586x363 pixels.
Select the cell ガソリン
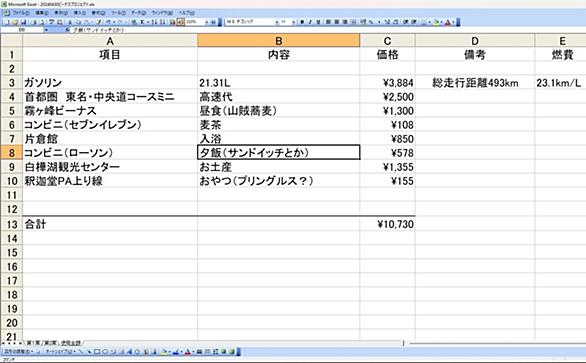coord(110,83)
